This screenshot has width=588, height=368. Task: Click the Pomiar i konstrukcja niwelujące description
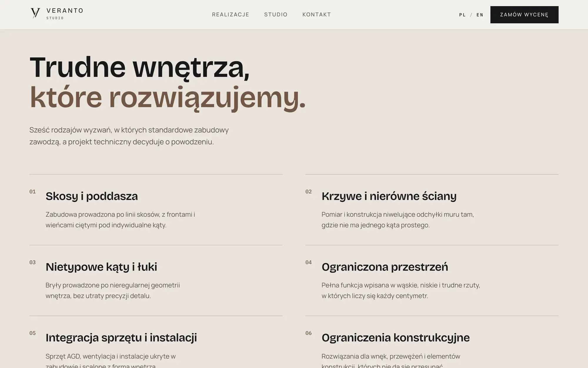398,220
